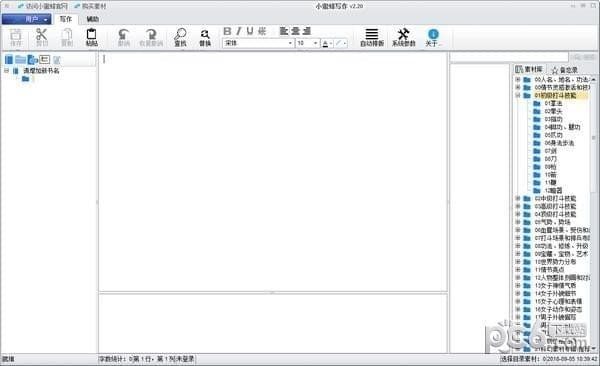Select the scissors Cut tool

(x=41, y=38)
